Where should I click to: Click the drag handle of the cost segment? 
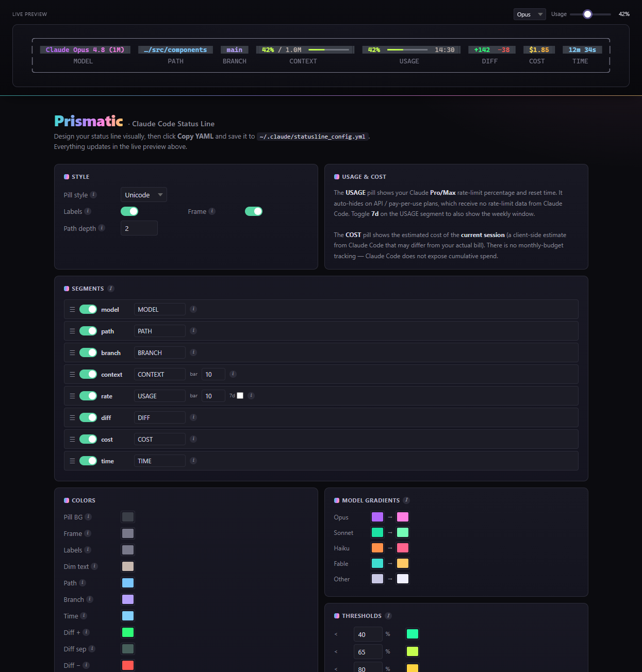(x=72, y=439)
